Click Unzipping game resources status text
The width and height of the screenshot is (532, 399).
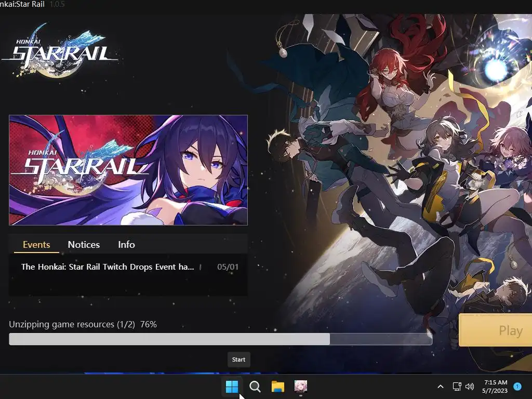(83, 324)
